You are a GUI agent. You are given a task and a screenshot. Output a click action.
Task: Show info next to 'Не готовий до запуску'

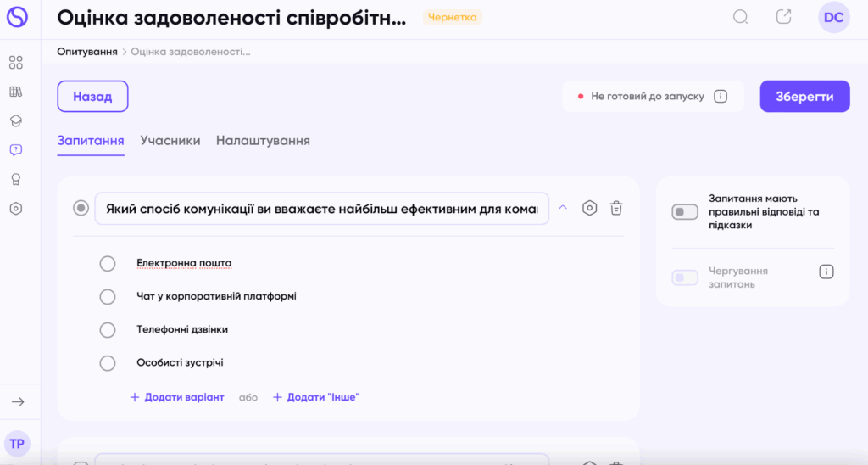(721, 97)
